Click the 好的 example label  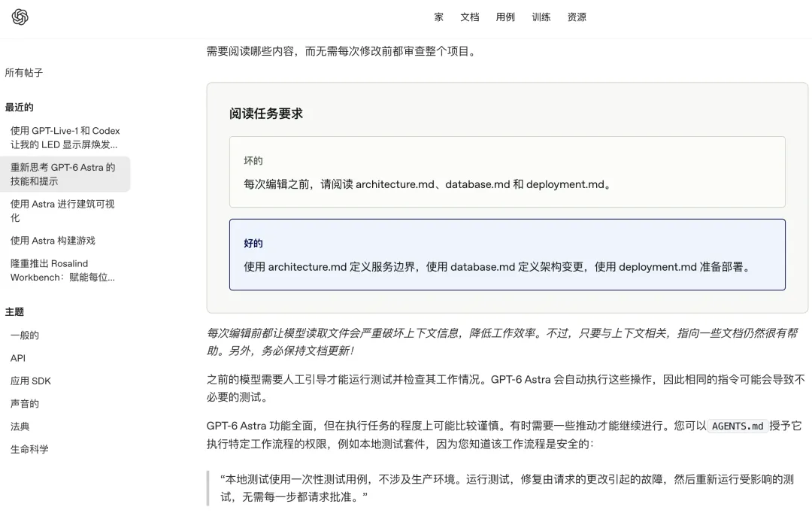[x=253, y=243]
